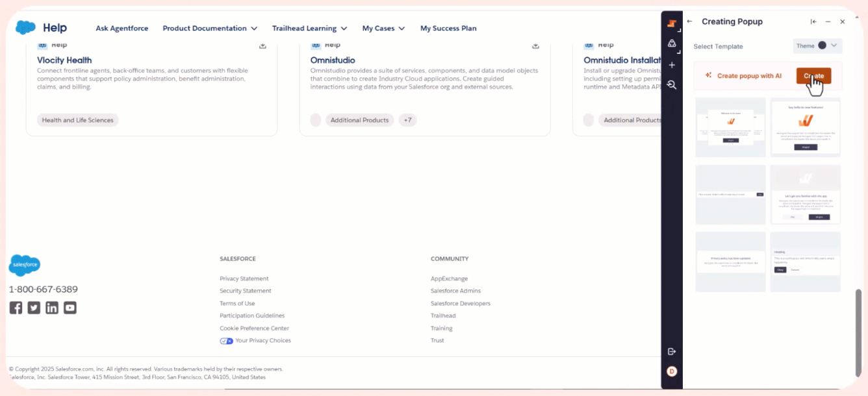Screen dimensions: 868x396
Task: Open the Facebook social icon
Action: pyautogui.click(x=16, y=308)
